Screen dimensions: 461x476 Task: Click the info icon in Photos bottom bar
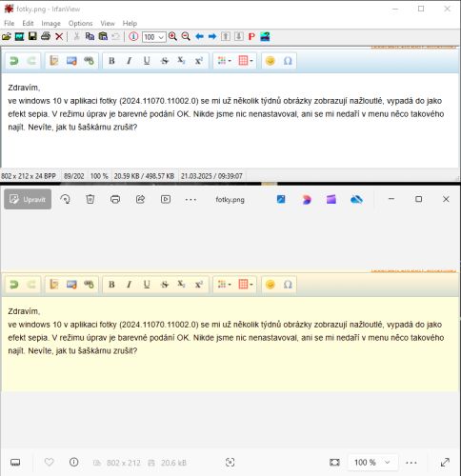coord(73,462)
